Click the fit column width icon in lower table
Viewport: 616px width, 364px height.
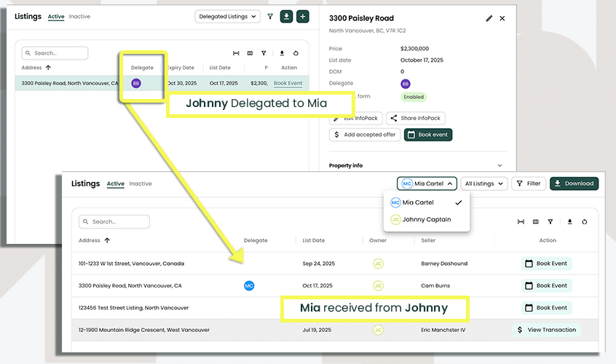pos(521,221)
